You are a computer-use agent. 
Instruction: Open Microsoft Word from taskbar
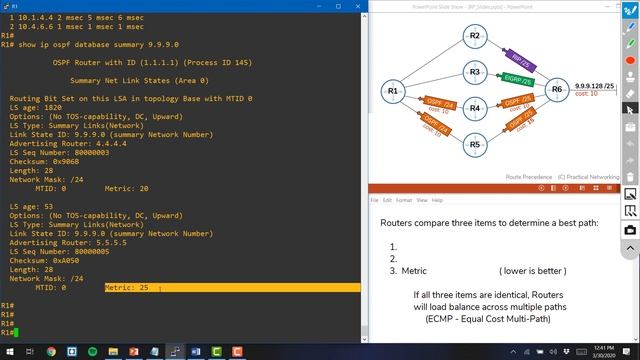(x=196, y=352)
